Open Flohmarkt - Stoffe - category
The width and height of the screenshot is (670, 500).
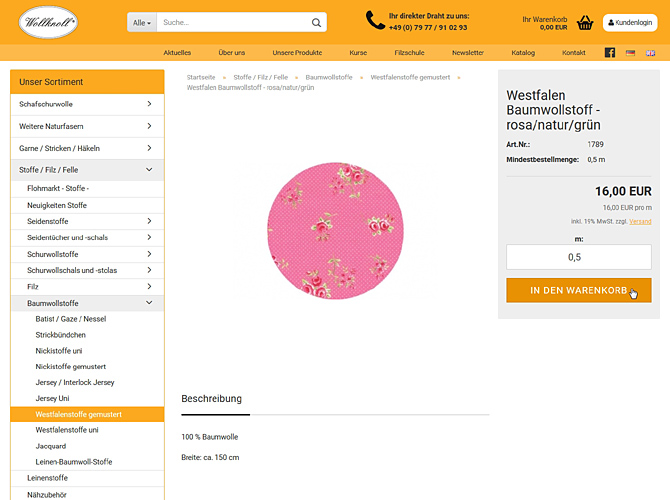pyautogui.click(x=87, y=188)
